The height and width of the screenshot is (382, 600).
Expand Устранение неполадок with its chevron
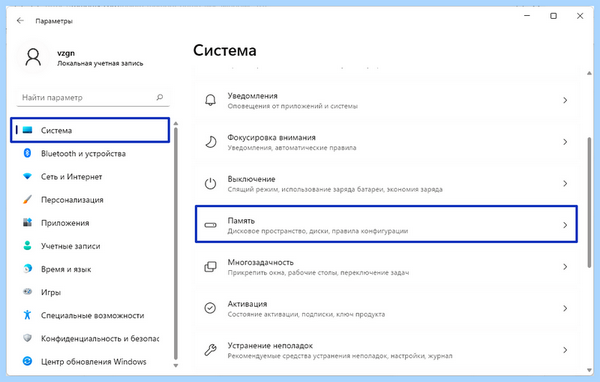coord(565,350)
